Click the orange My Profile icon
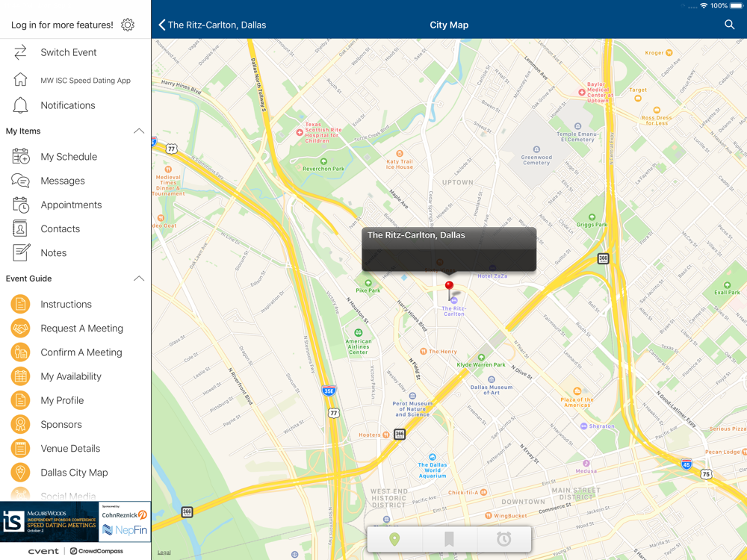Viewport: 747px width, 560px height. pyautogui.click(x=20, y=400)
